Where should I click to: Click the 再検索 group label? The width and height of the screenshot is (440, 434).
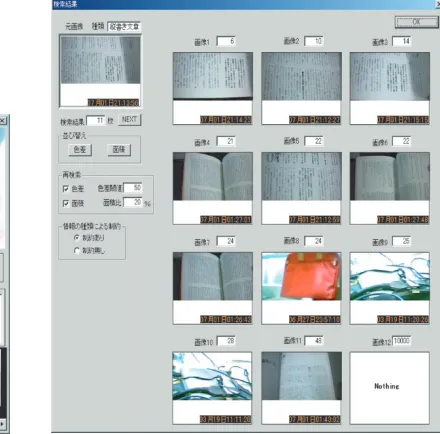[x=72, y=175]
